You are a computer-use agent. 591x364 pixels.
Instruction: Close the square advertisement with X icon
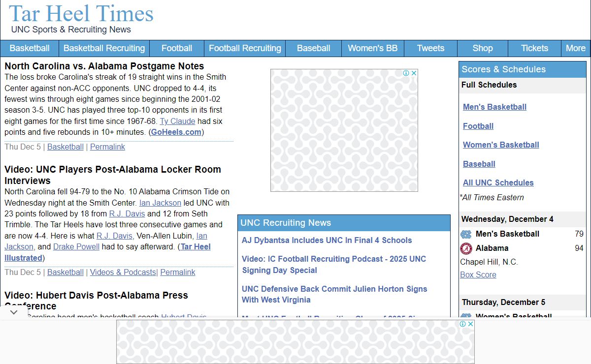(x=414, y=73)
